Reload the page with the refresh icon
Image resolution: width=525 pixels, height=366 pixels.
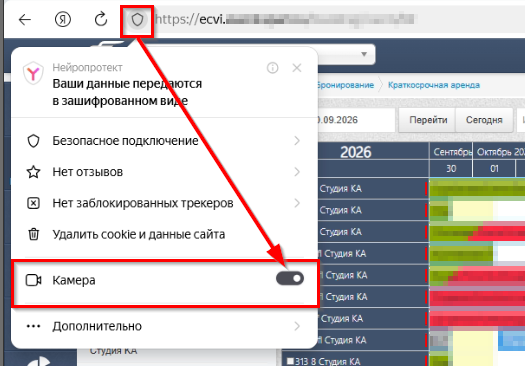click(x=101, y=19)
